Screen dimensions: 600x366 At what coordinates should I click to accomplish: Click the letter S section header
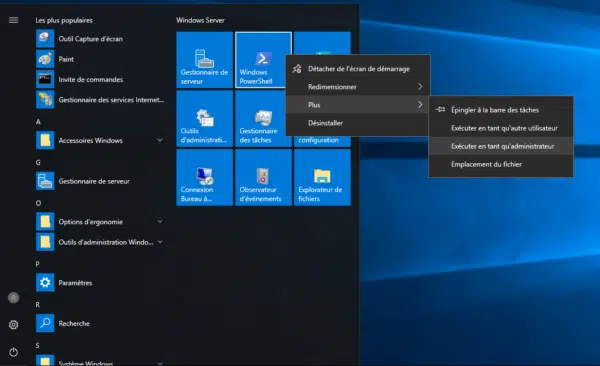tap(38, 345)
